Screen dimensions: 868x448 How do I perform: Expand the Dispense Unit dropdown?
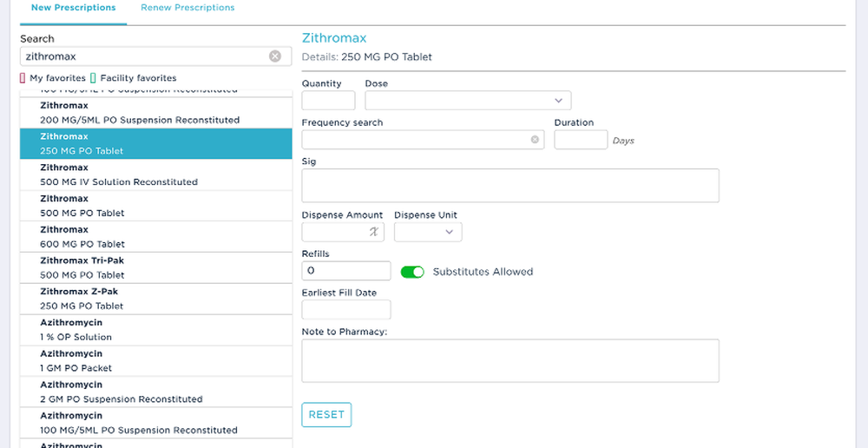[428, 232]
